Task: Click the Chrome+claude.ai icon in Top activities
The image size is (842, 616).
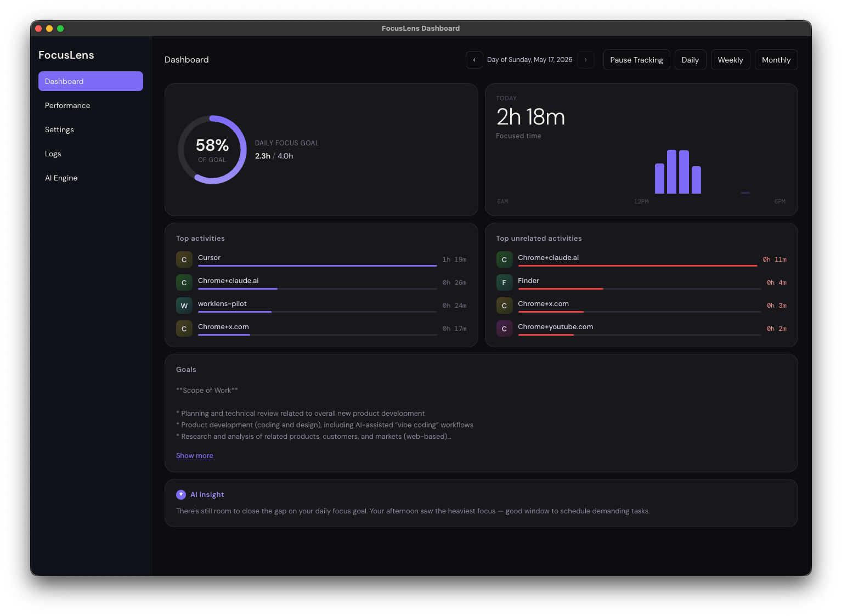Action: coord(184,282)
